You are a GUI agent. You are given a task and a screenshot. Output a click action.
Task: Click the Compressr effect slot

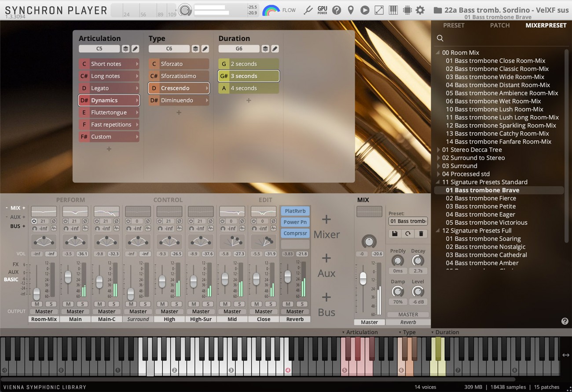coord(295,233)
